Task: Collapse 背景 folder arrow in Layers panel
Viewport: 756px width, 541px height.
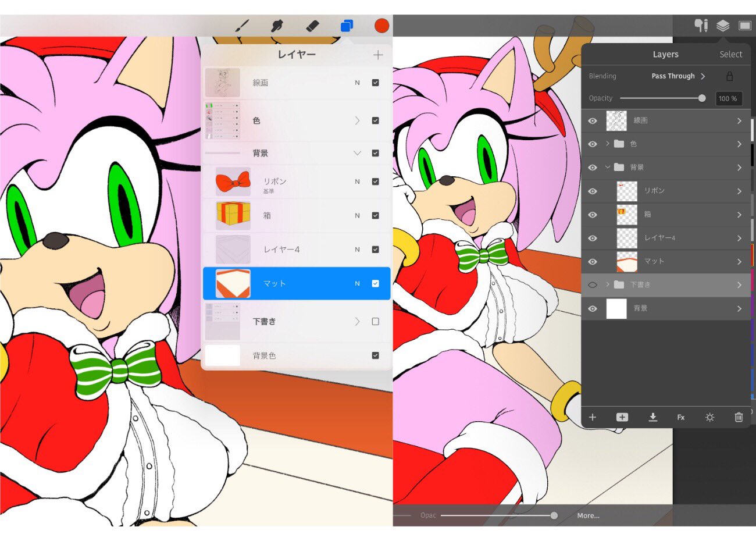Action: [607, 167]
